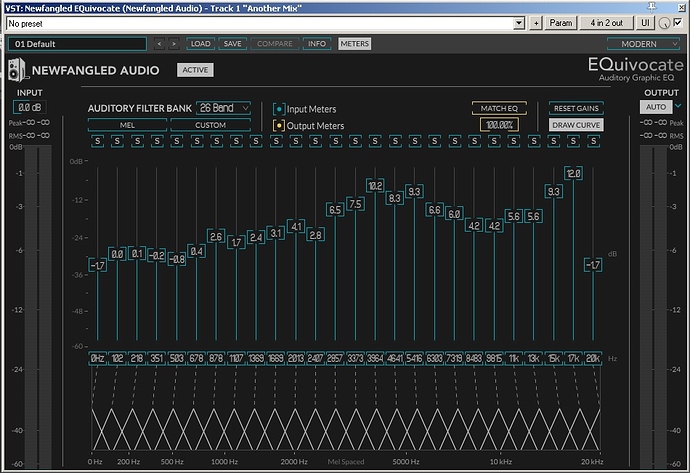Toggle the ACTIVE bypass button
The image size is (690, 473).
click(x=195, y=70)
